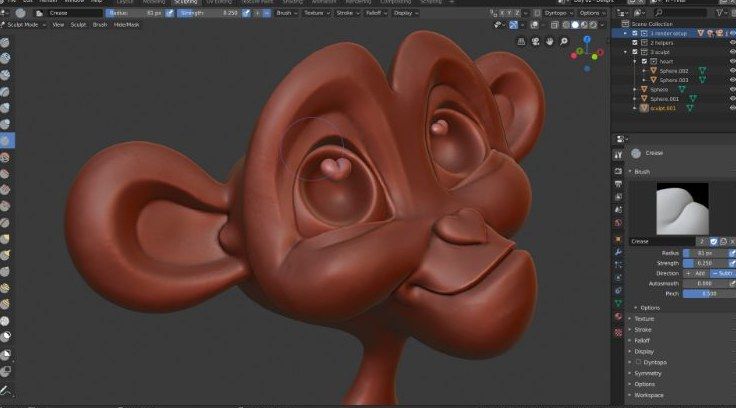Select the Snake Hook brush tool

[5, 255]
